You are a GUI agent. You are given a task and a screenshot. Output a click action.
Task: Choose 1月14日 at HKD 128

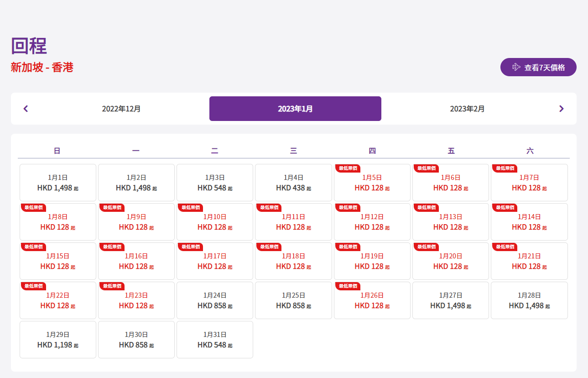(x=529, y=222)
